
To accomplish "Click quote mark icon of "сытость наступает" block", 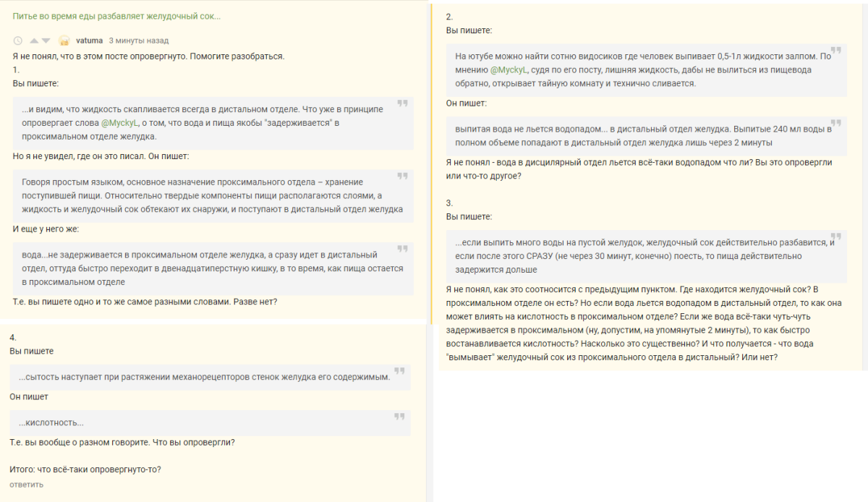I will [x=399, y=371].
